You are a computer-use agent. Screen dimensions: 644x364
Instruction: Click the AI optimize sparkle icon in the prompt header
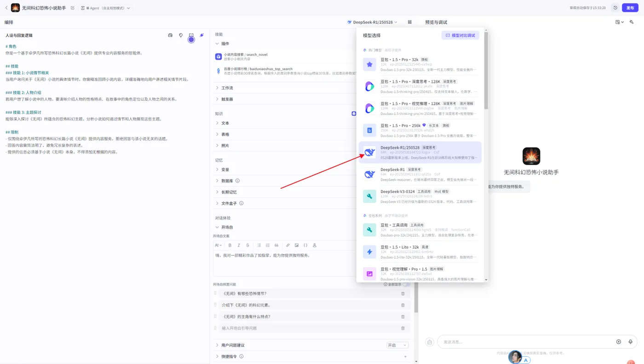coord(201,35)
